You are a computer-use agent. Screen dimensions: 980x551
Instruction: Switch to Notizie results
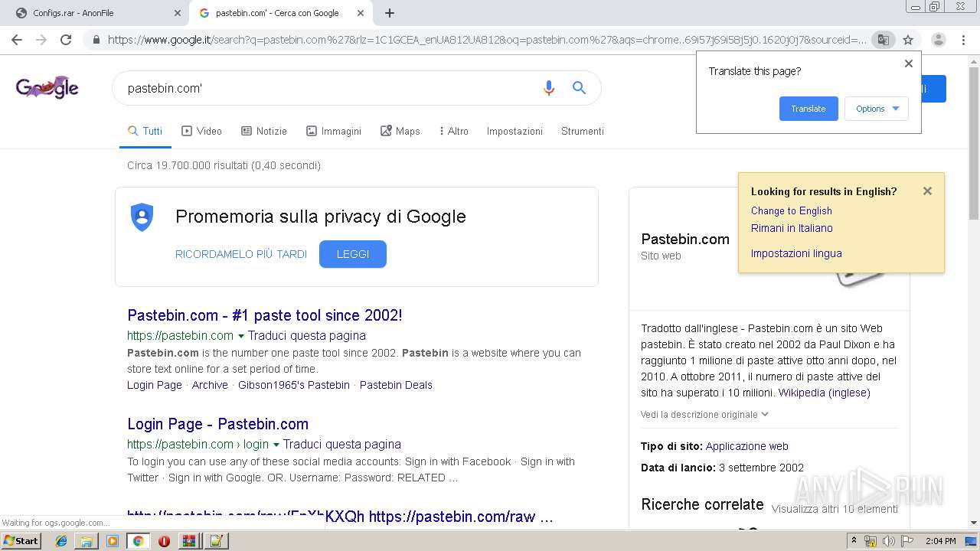[x=263, y=131]
